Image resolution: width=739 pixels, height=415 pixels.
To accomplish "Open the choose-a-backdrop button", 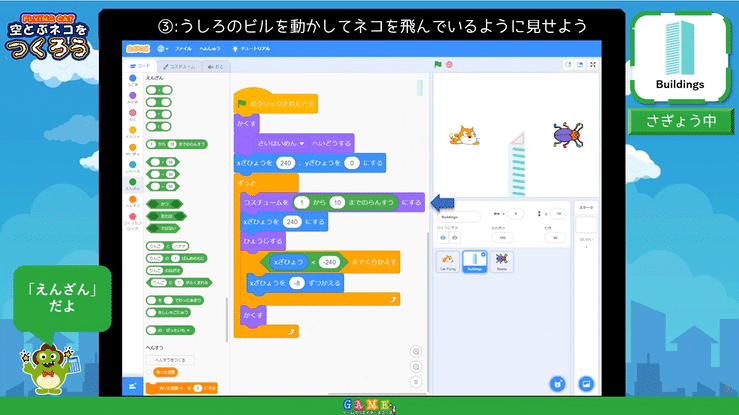I will [586, 384].
